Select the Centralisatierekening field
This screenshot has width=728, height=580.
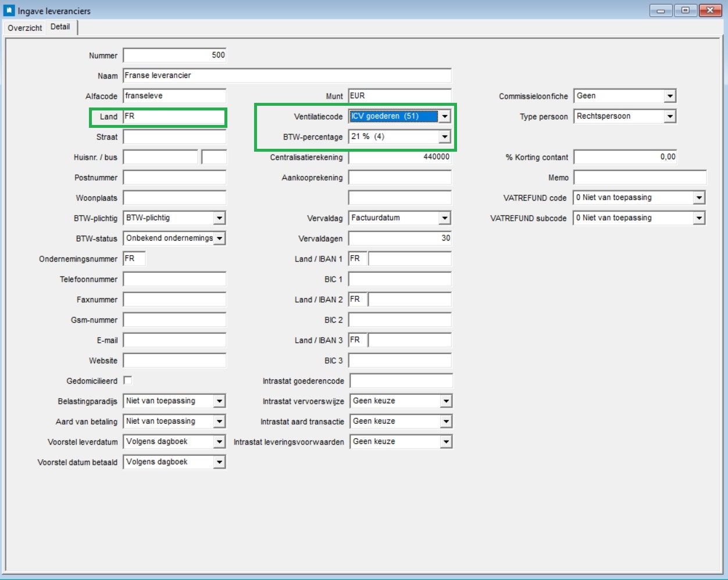click(400, 157)
